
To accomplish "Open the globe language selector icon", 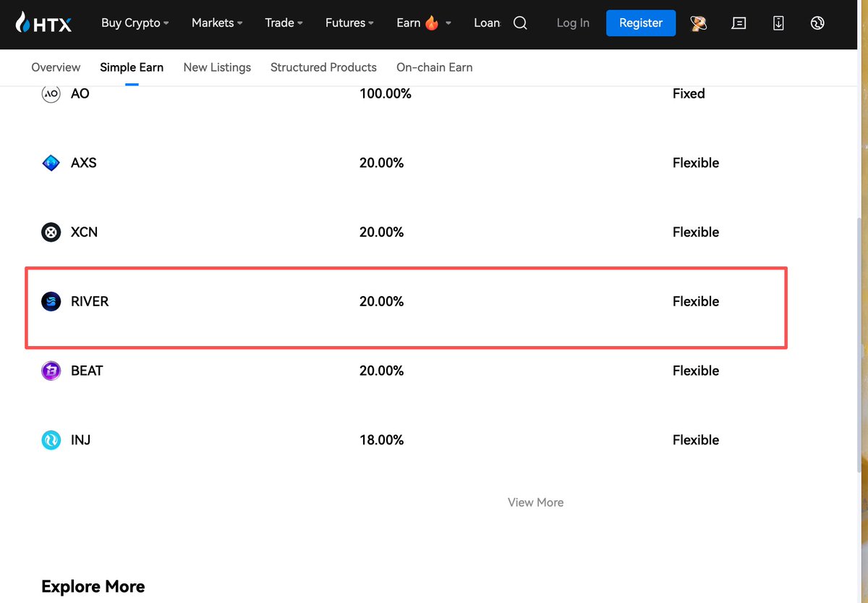I will coord(817,23).
